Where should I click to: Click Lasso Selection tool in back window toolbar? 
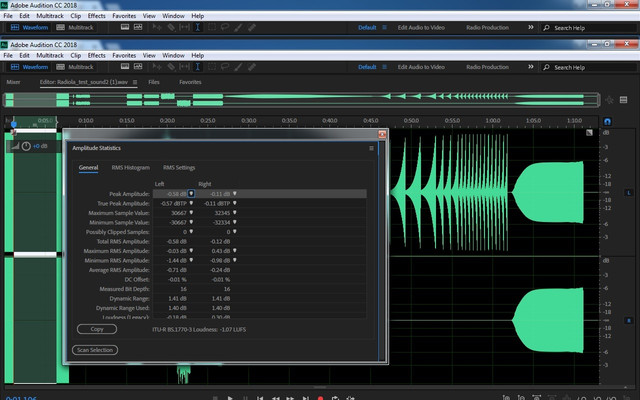pos(225,27)
